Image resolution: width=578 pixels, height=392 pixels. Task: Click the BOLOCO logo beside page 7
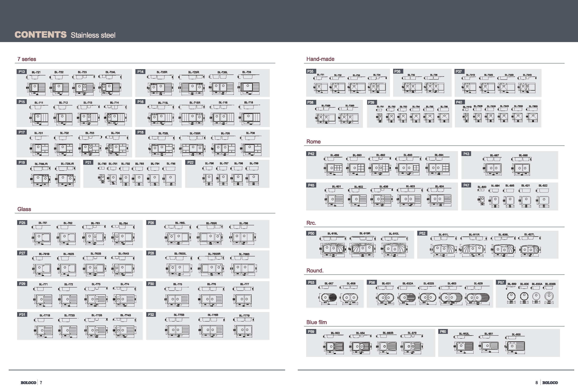pyautogui.click(x=28, y=383)
